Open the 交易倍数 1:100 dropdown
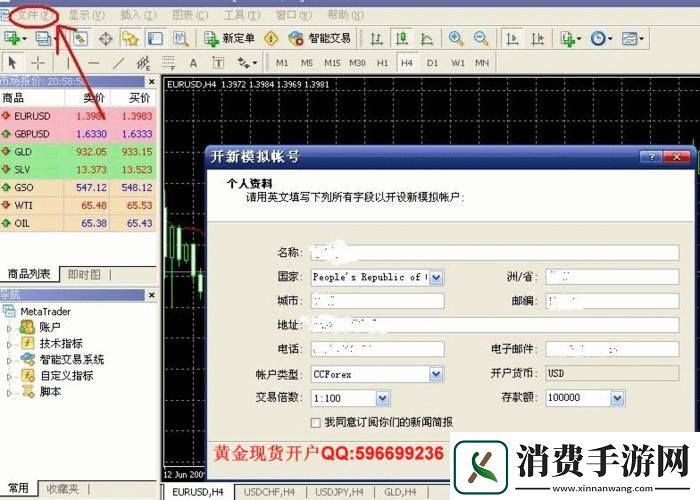 (382, 398)
